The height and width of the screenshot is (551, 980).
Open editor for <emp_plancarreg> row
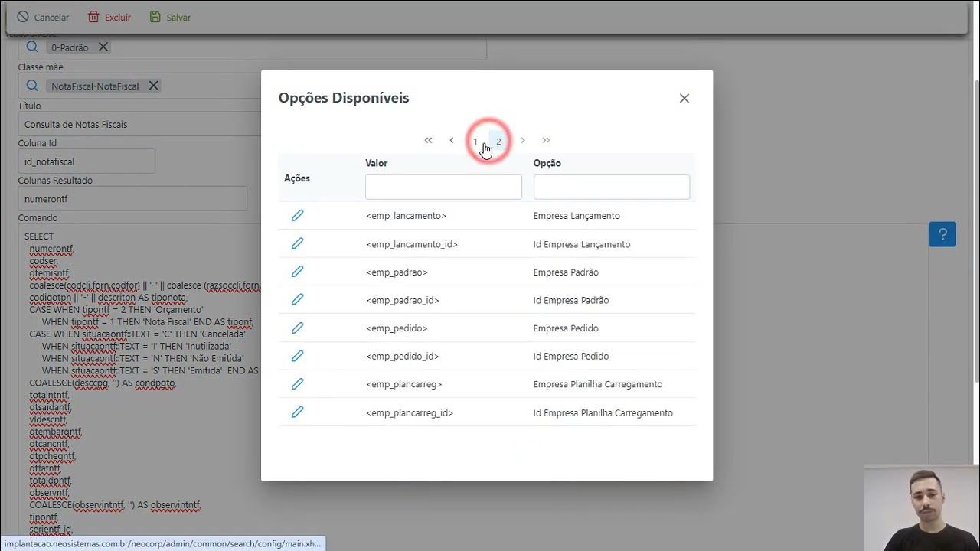[x=297, y=383]
